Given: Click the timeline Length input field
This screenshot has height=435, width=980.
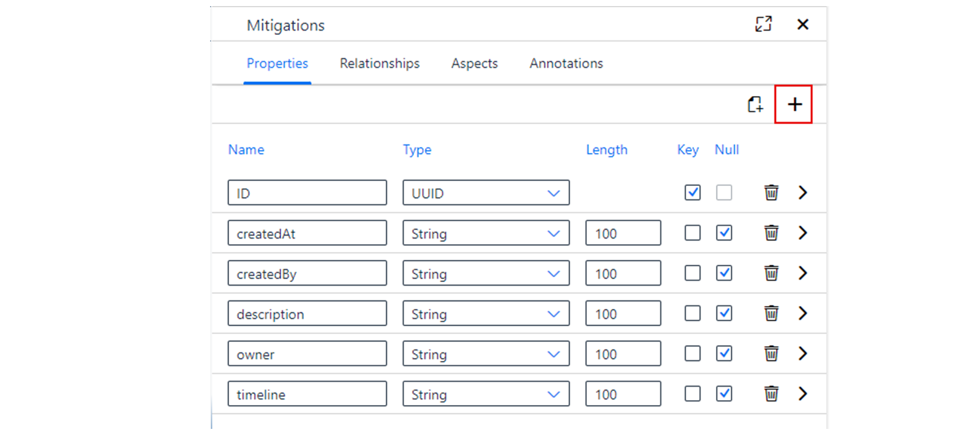Looking at the screenshot, I should tap(623, 393).
